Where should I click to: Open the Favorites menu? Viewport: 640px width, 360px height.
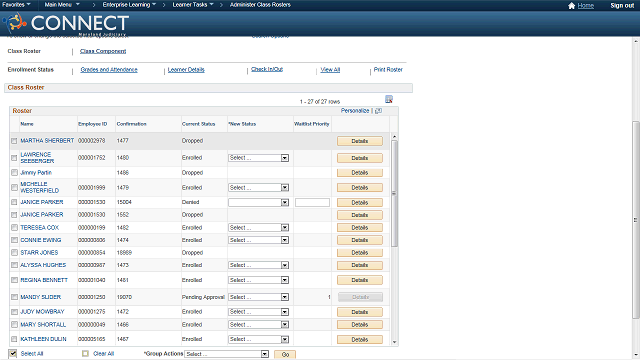pos(16,5)
